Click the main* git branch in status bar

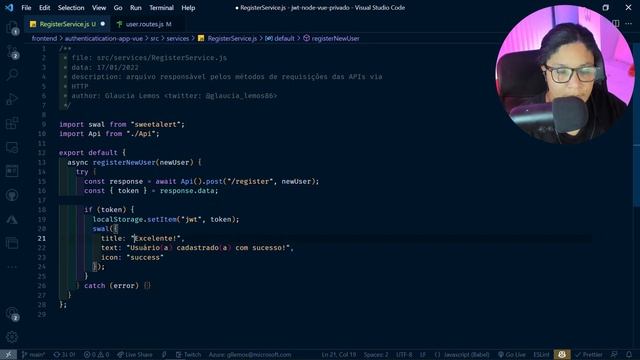33,355
